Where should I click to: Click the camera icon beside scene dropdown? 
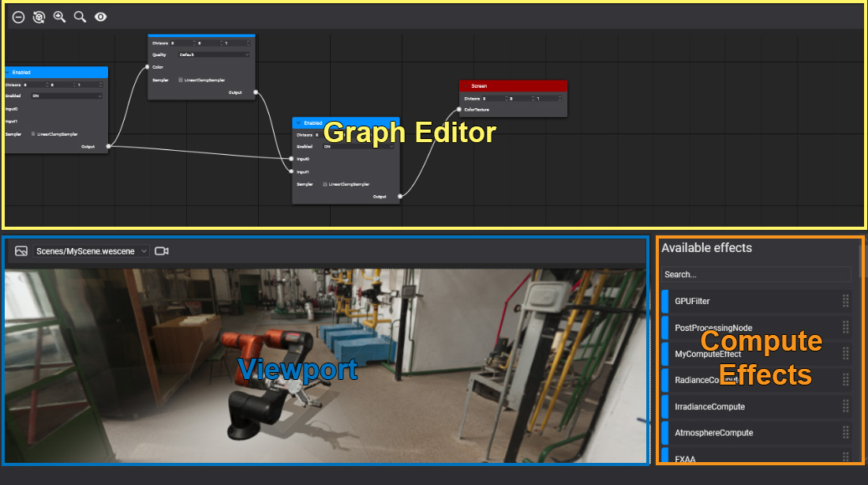(x=162, y=251)
